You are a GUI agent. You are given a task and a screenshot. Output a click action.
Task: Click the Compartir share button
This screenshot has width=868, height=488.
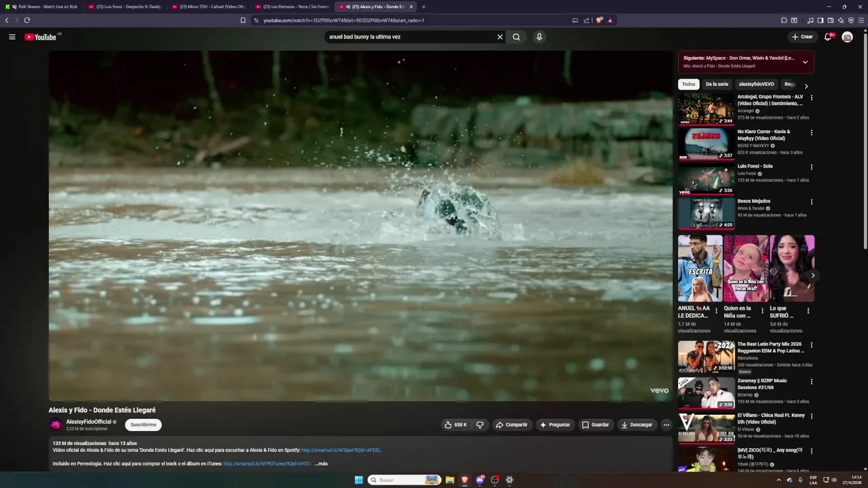(x=511, y=425)
